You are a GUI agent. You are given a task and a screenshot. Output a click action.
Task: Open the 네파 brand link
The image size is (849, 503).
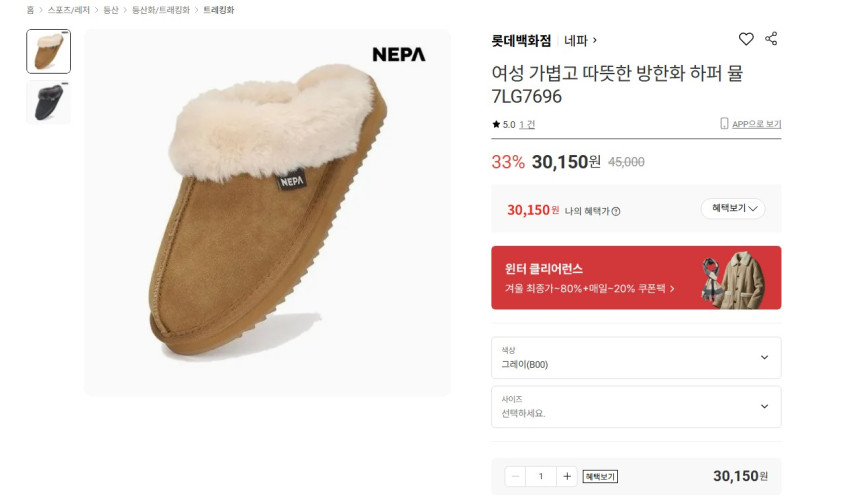[580, 40]
